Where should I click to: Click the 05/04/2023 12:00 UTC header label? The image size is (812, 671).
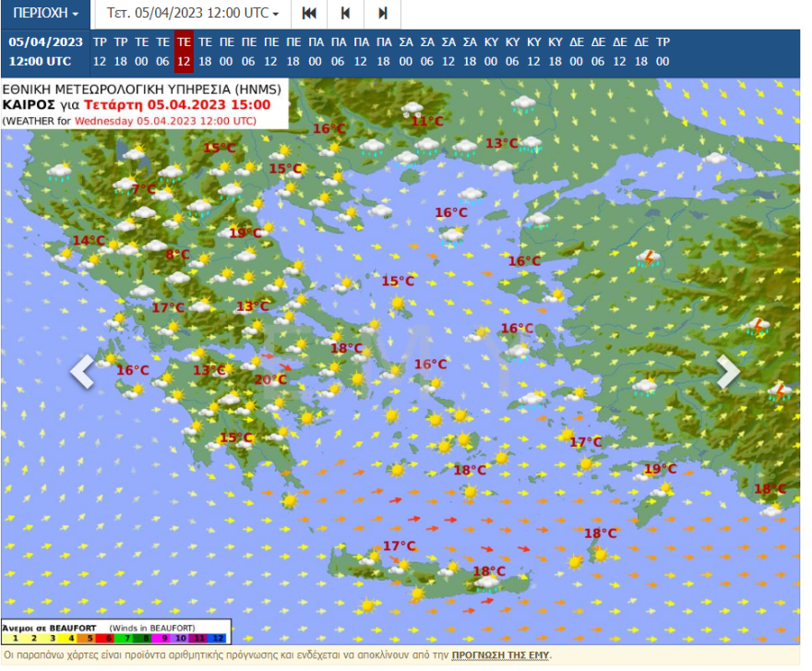coord(45,52)
